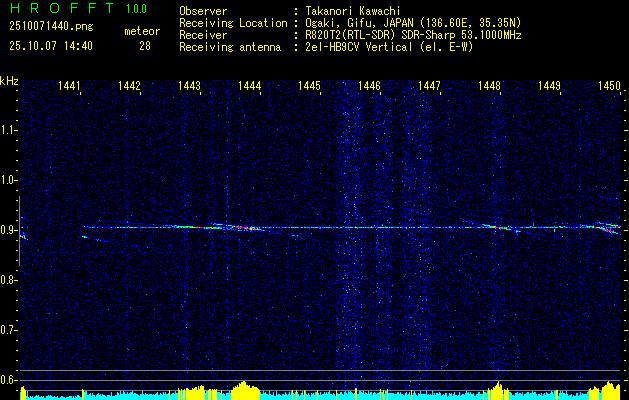Click the HROFFT program title

coord(62,8)
